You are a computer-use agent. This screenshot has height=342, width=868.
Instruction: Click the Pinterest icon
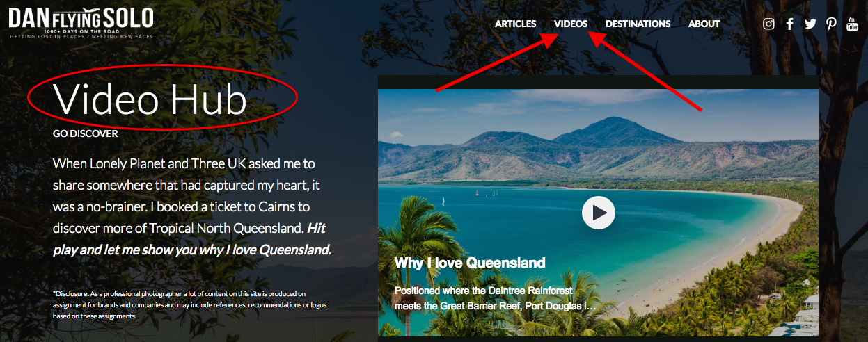tap(831, 24)
